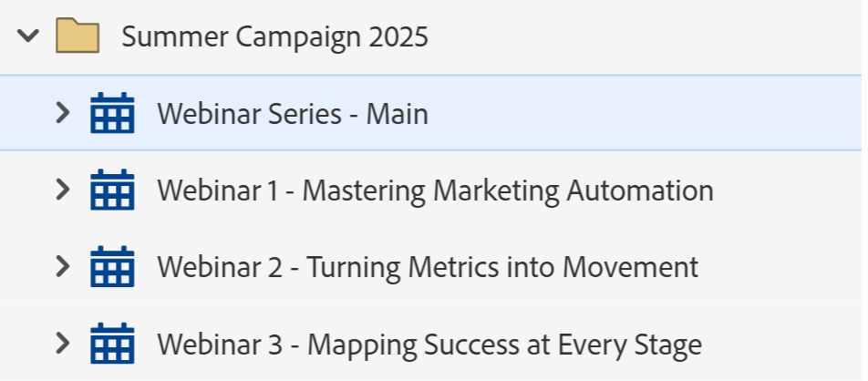Click the Summer Campaign 2025 folder icon

(x=77, y=36)
